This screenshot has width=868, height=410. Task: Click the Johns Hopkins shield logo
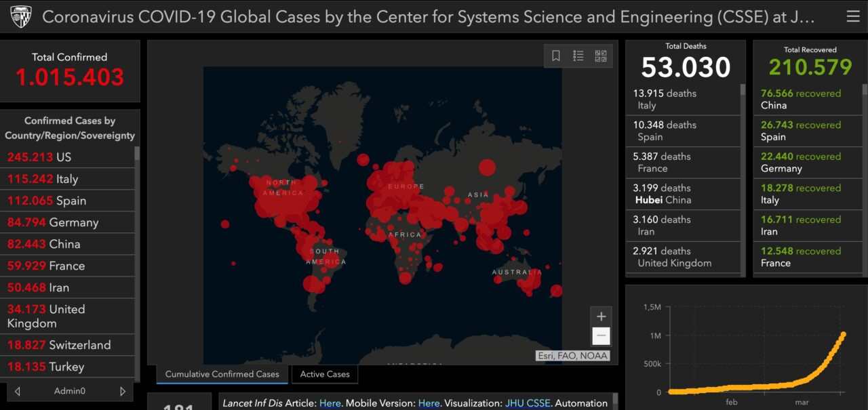[21, 17]
